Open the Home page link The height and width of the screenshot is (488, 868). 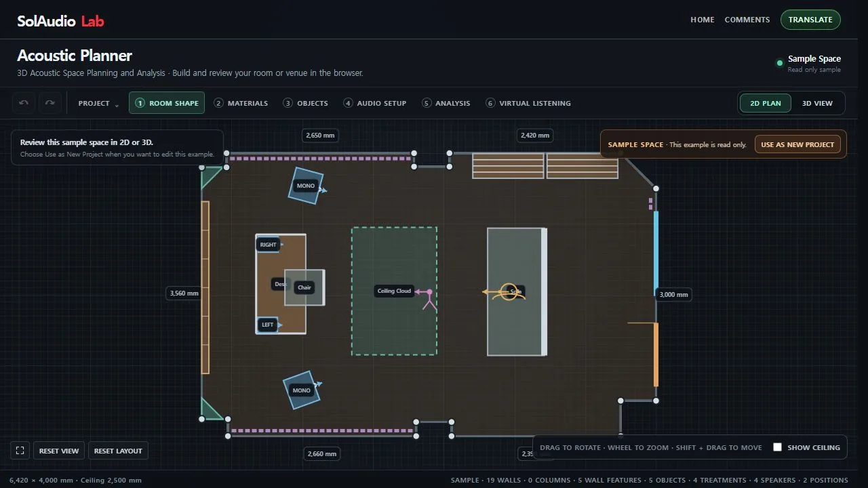(x=703, y=20)
